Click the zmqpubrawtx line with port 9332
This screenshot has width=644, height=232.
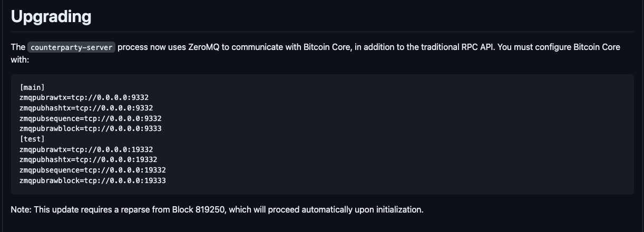click(84, 98)
